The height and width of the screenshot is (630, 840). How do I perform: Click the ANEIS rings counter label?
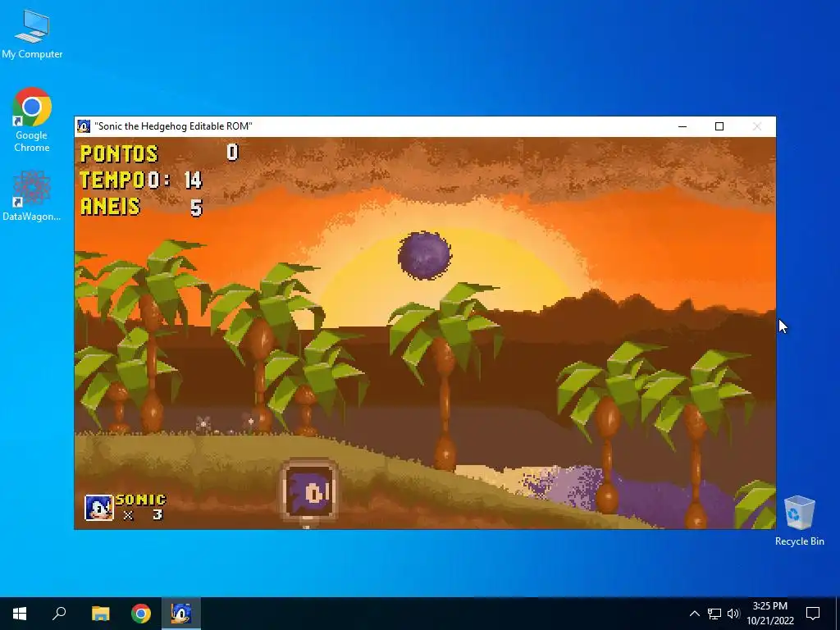click(111, 207)
